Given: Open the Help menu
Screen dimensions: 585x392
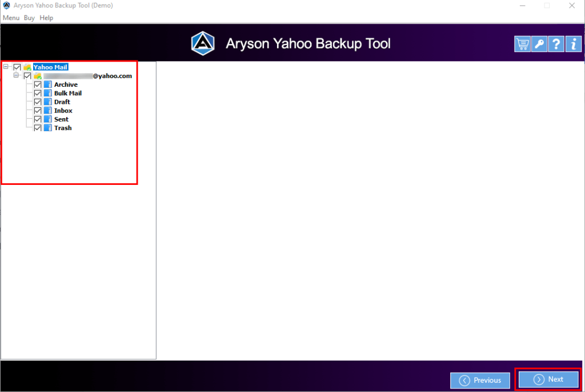Looking at the screenshot, I should click(46, 18).
